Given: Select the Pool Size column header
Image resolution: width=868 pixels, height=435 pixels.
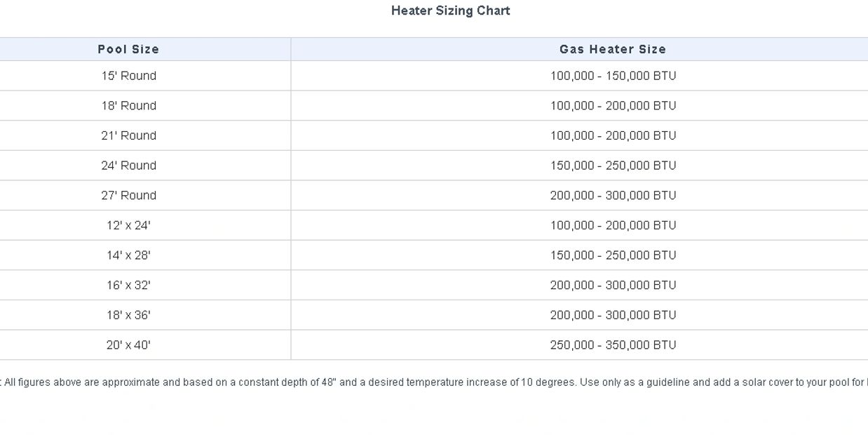Looking at the screenshot, I should [128, 49].
